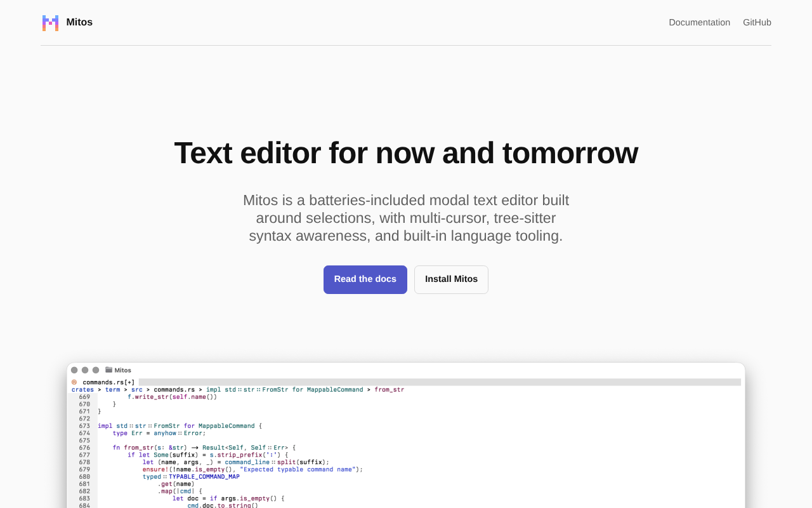Click line number 676 in the gutter
This screenshot has width=812, height=508.
point(84,448)
